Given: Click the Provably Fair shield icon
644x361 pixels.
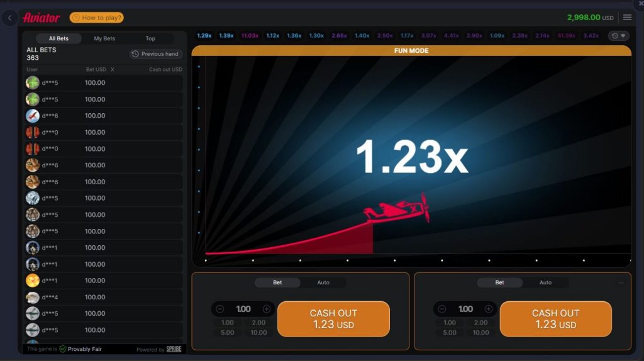Looking at the screenshot, I should tap(63, 349).
